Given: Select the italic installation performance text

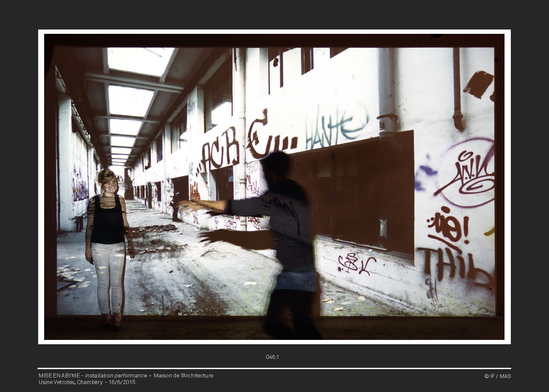Looking at the screenshot, I should click(x=116, y=375).
